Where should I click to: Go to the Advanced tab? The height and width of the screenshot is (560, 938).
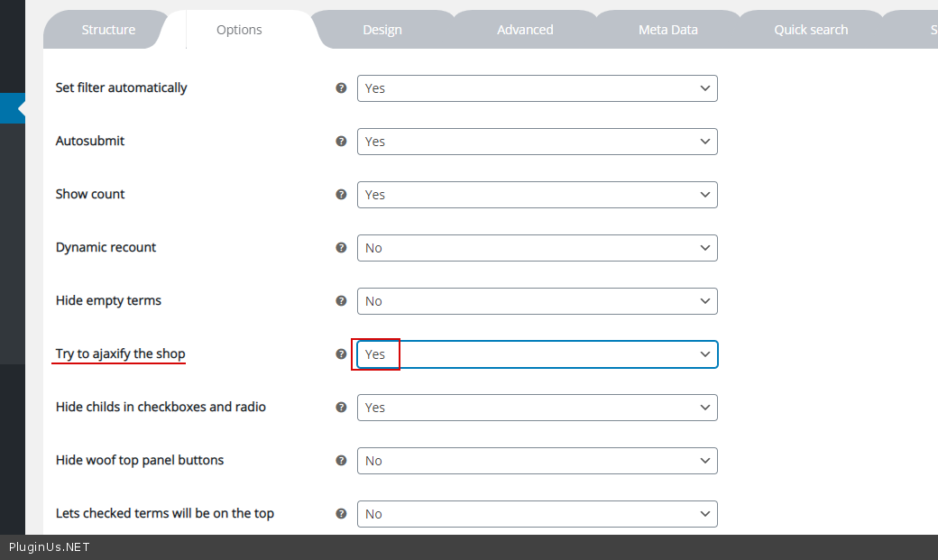525,30
